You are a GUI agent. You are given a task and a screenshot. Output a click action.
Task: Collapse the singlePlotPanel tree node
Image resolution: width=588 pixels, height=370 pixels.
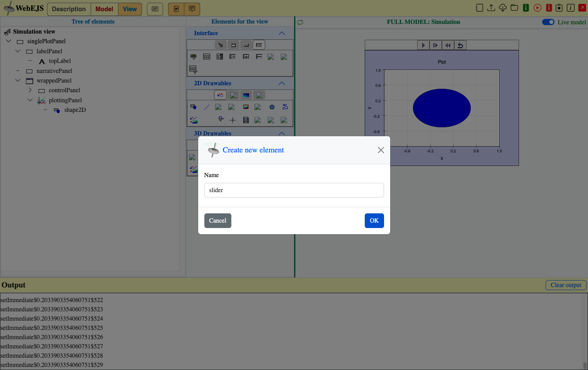tap(8, 41)
